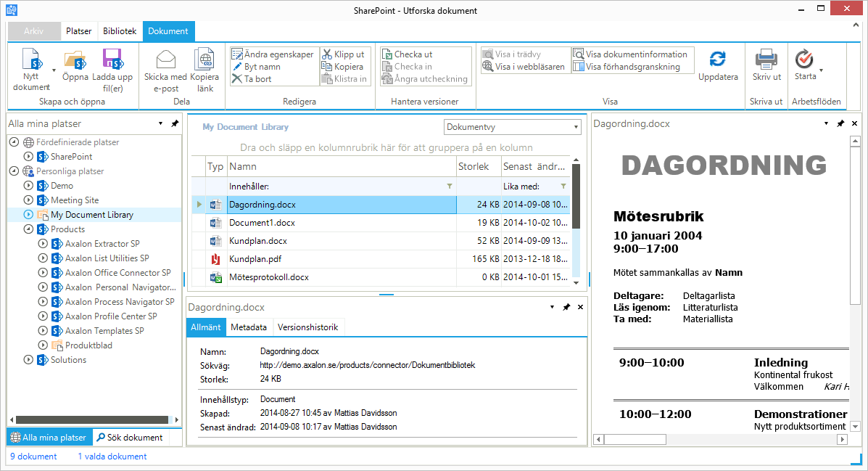Refresh list with Uppdatera
Screen dimensions: 868x471
point(718,65)
